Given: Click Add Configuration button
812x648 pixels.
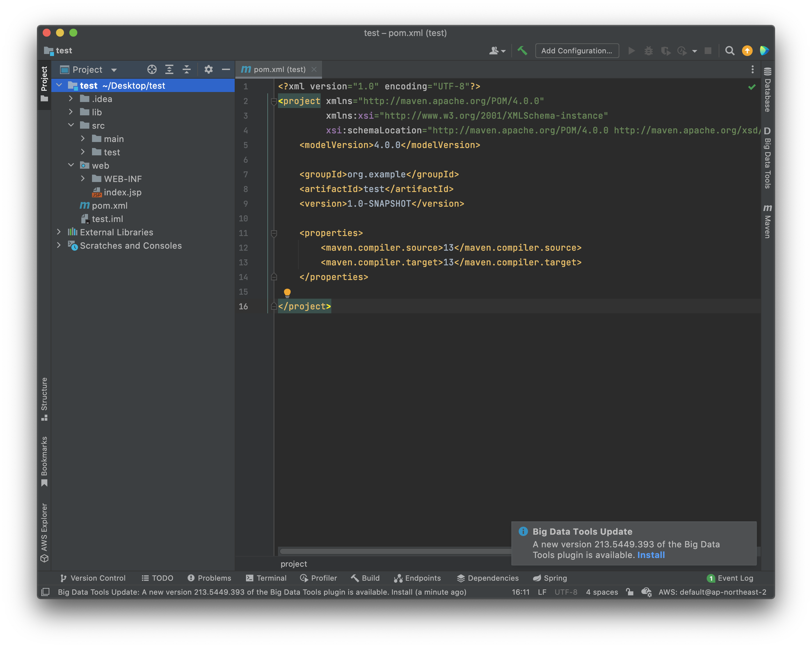Looking at the screenshot, I should (x=577, y=50).
